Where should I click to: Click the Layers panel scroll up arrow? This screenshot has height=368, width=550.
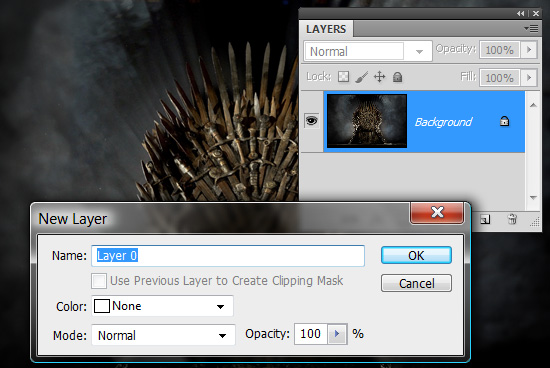point(533,105)
